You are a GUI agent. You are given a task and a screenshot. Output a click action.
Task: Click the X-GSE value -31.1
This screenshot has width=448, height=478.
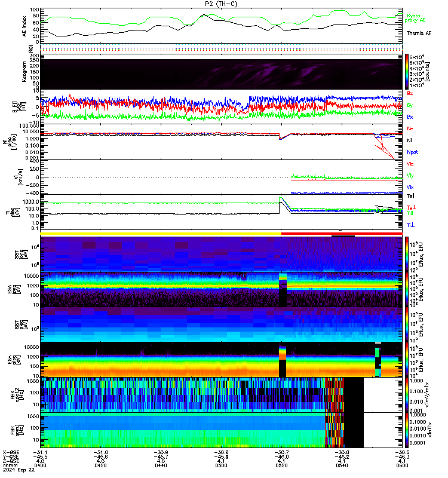tap(40, 453)
